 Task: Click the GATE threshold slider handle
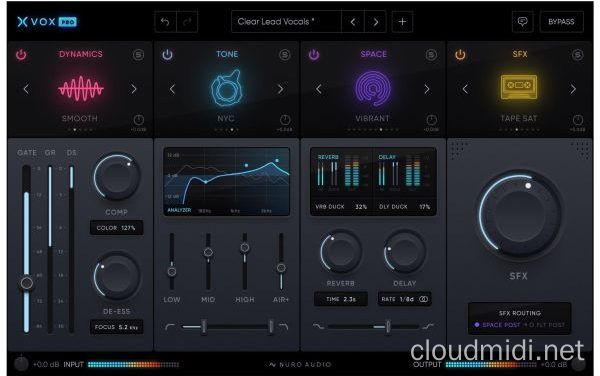pyautogui.click(x=27, y=283)
